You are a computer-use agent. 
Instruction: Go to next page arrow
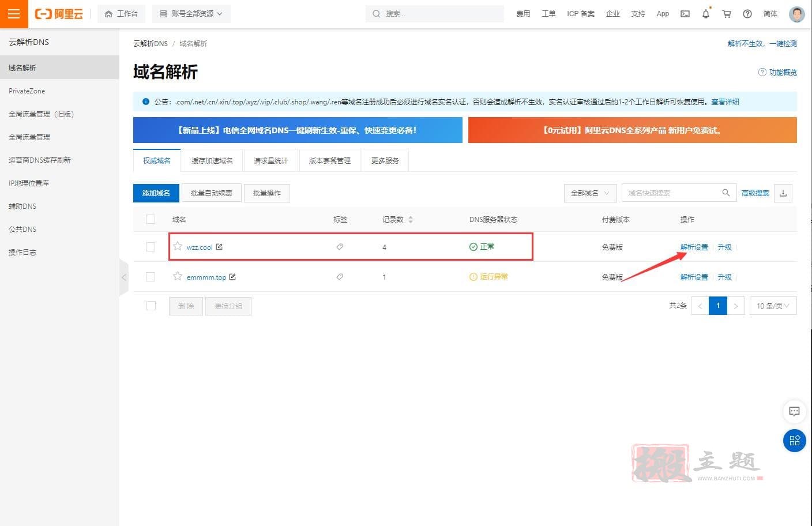[736, 306]
